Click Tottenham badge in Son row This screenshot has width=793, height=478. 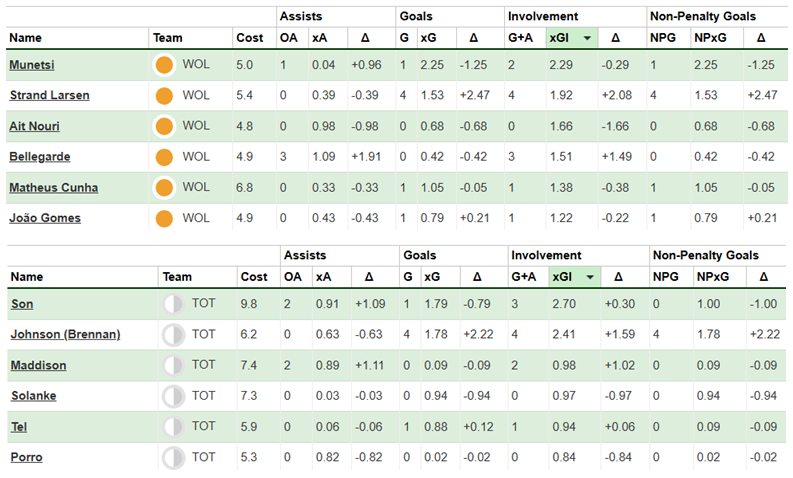173,305
